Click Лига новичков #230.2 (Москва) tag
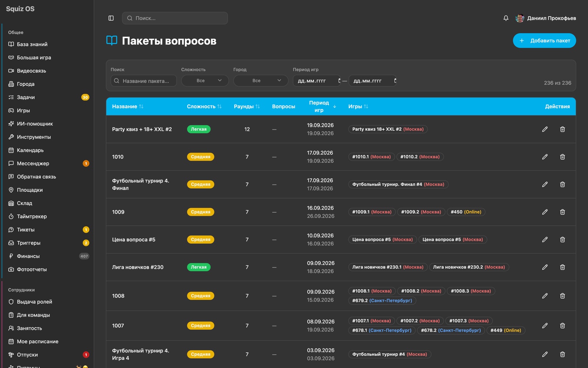The width and height of the screenshot is (588, 368). (469, 267)
